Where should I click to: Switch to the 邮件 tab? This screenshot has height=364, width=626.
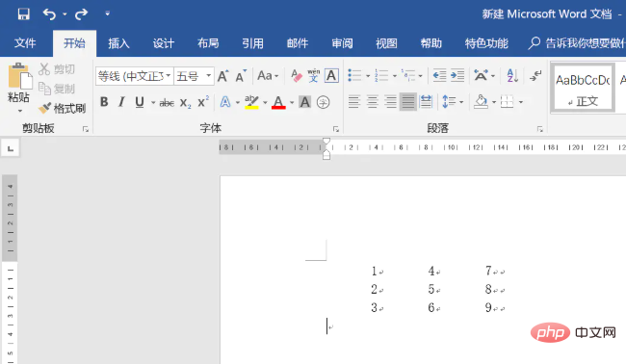(x=298, y=43)
